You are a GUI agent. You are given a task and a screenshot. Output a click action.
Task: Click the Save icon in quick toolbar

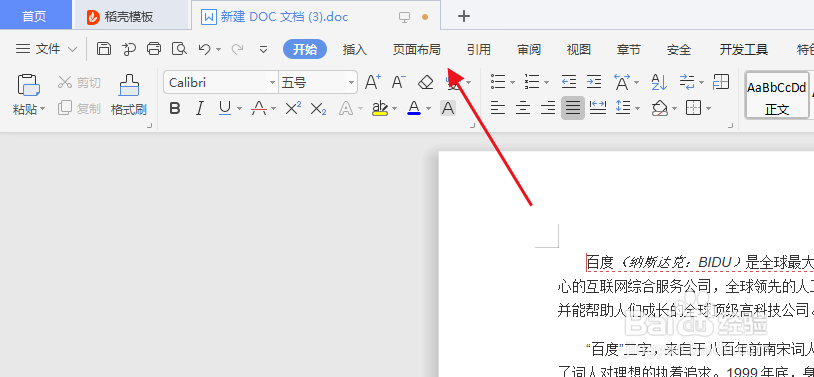(104, 49)
